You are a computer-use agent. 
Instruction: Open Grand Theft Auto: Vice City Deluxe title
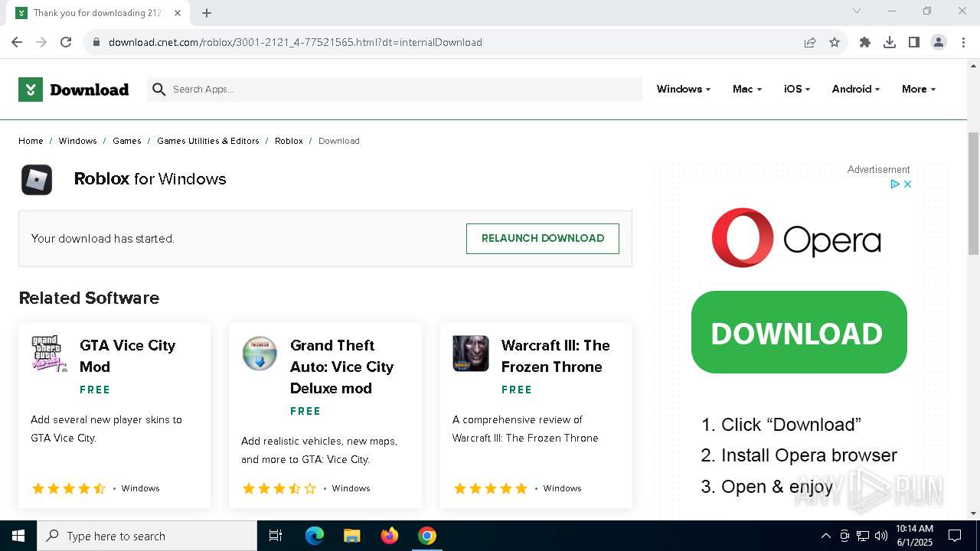[341, 367]
